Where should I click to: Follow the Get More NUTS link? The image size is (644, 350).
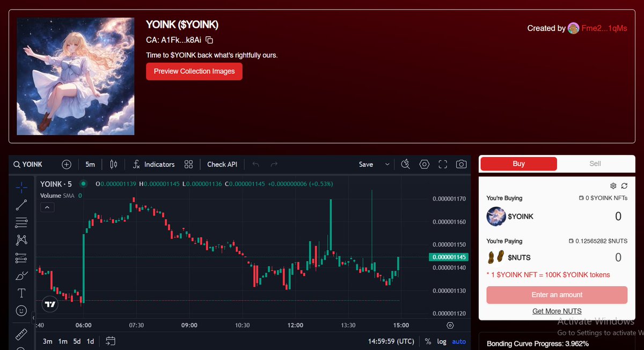[557, 311]
